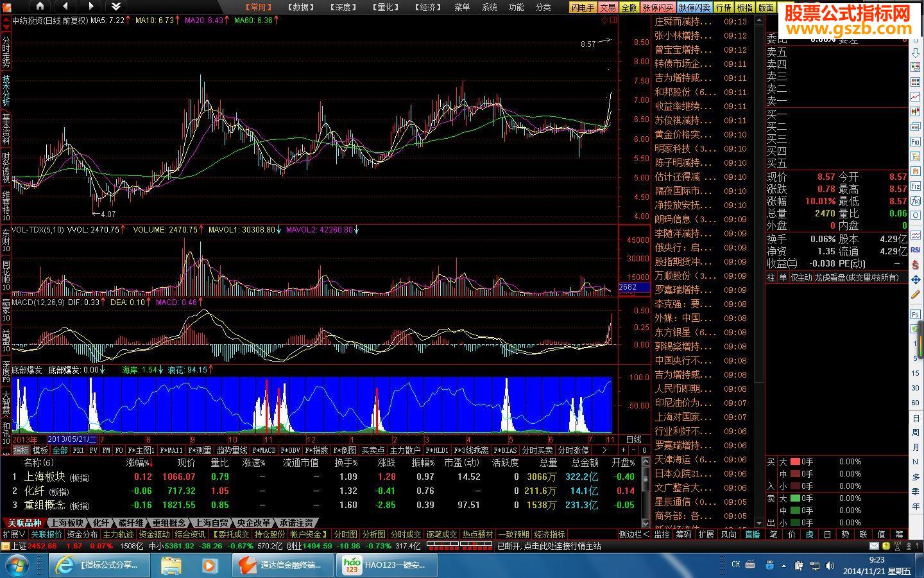The width and height of the screenshot is (924, 578).
Task: Switch to the 央企改革 tab
Action: click(x=253, y=523)
